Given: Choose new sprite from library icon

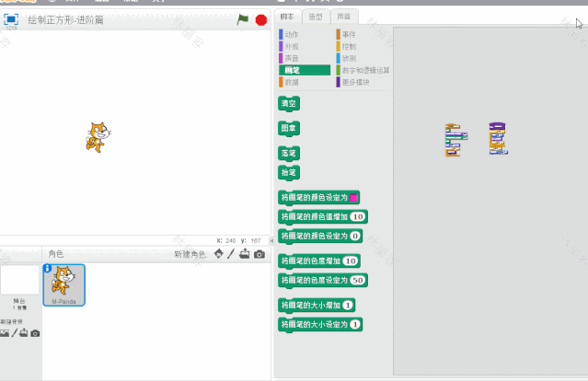Looking at the screenshot, I should pyautogui.click(x=218, y=254).
